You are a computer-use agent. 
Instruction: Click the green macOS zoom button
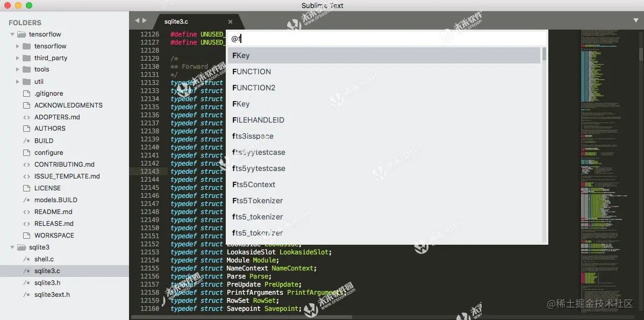pyautogui.click(x=28, y=5)
